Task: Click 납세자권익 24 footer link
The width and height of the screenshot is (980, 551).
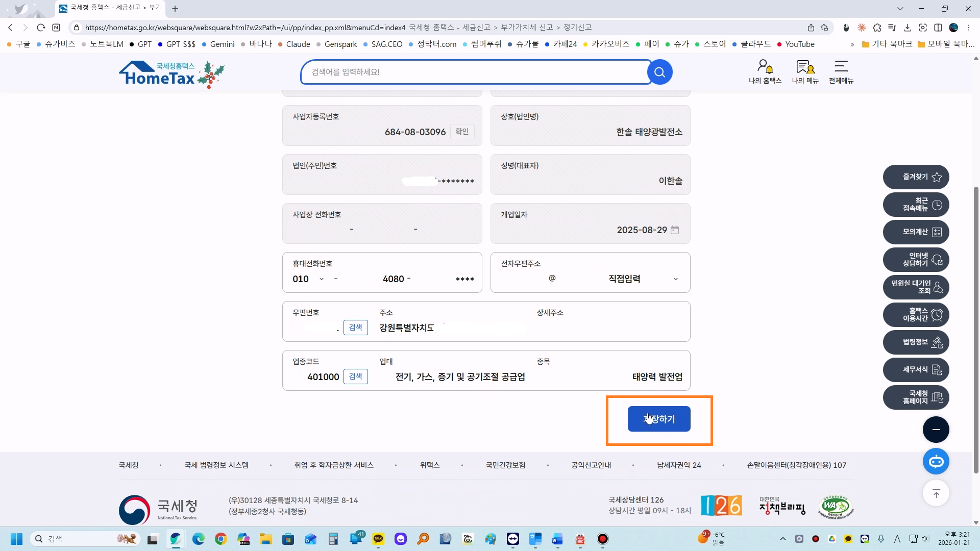Action: click(x=678, y=465)
